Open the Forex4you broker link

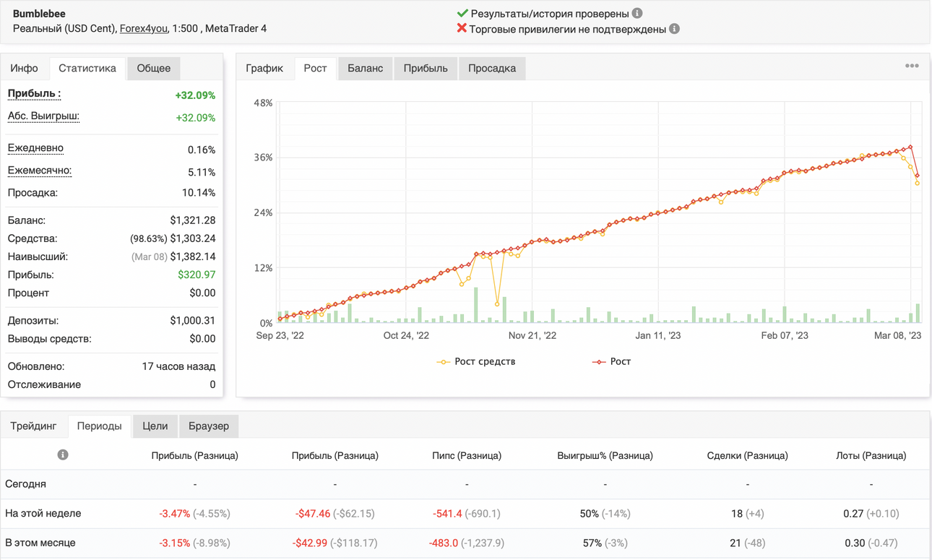click(x=143, y=29)
